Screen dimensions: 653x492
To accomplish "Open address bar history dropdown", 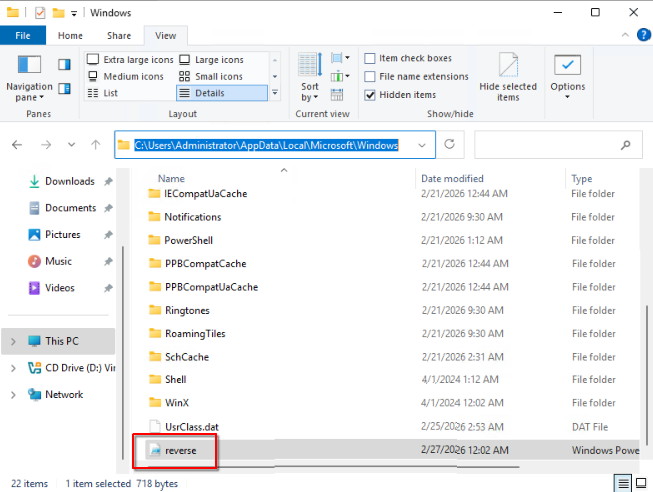I will coord(422,145).
